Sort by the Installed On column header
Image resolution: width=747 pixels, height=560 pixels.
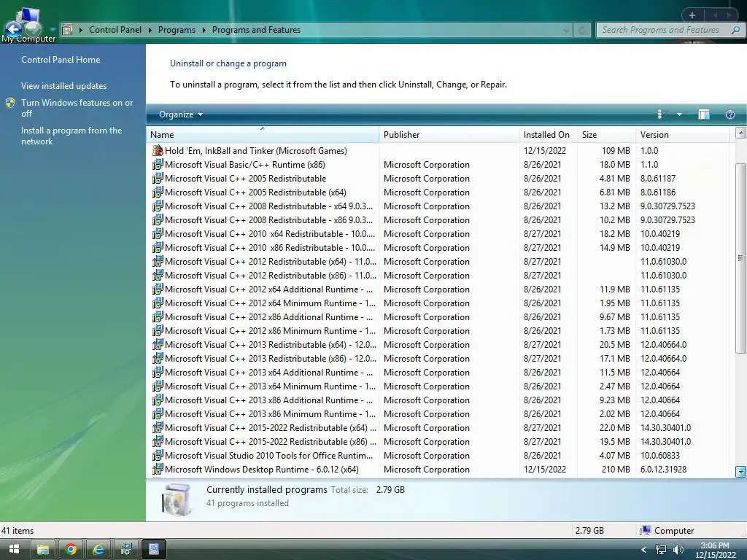pos(548,135)
